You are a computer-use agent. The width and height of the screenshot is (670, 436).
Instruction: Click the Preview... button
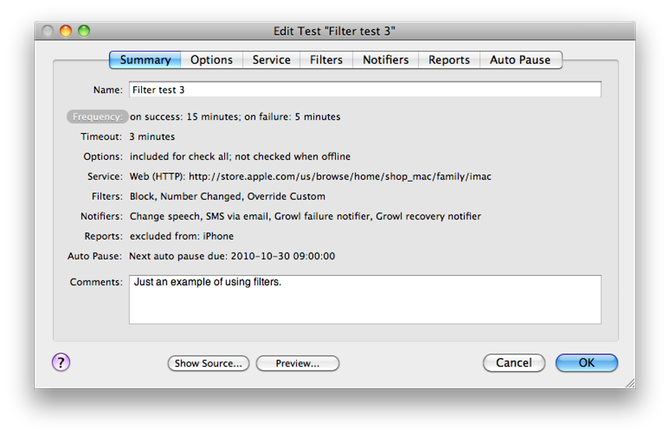point(297,363)
